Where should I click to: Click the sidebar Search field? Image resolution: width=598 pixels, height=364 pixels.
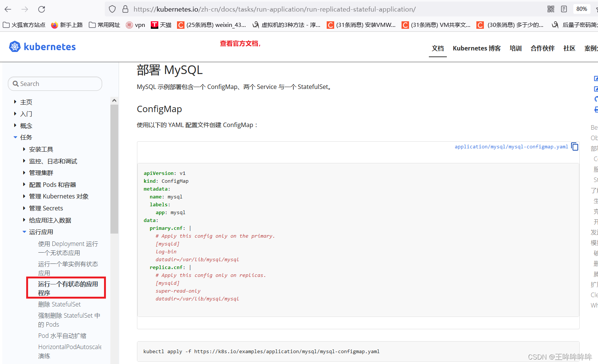point(55,84)
